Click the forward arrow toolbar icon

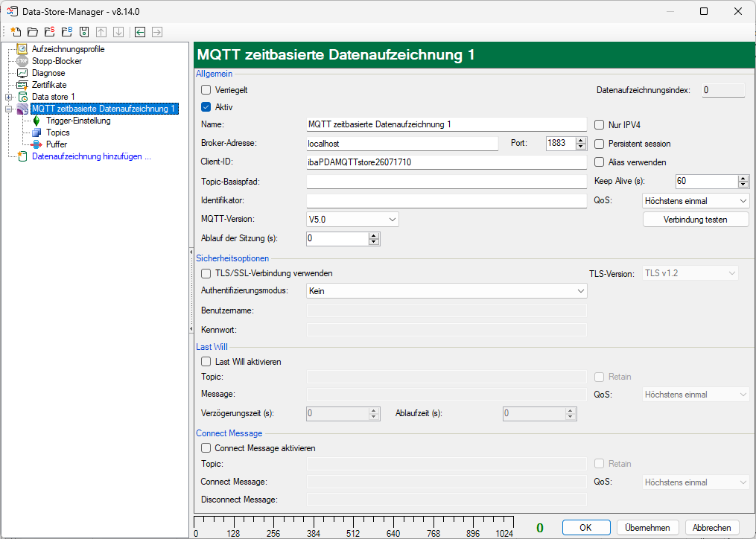point(157,32)
